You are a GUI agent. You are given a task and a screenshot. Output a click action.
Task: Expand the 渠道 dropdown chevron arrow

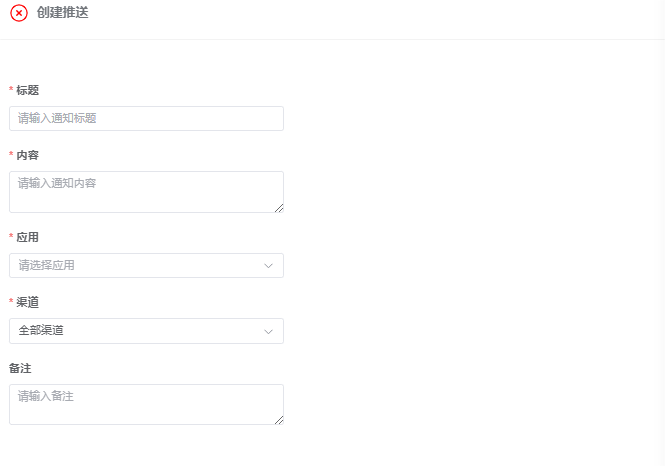[268, 331]
